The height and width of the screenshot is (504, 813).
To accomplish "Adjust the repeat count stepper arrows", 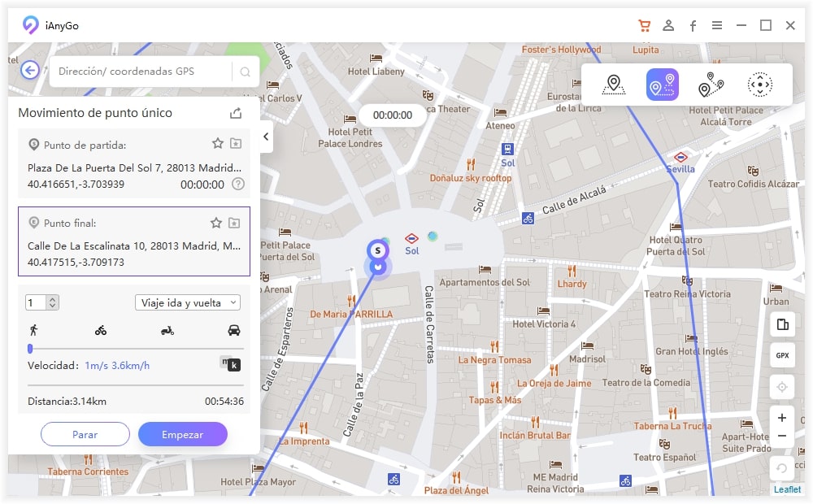I will click(52, 302).
